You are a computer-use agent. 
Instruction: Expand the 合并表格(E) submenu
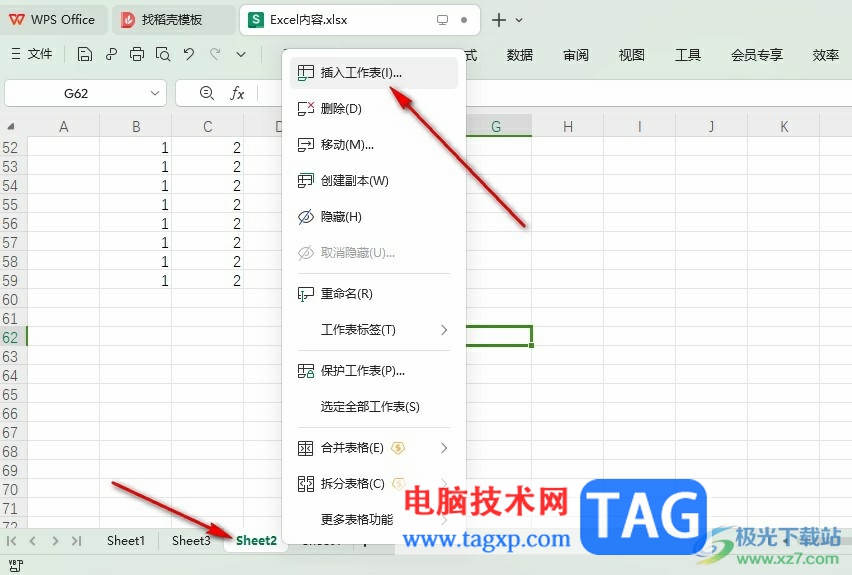[x=374, y=448]
